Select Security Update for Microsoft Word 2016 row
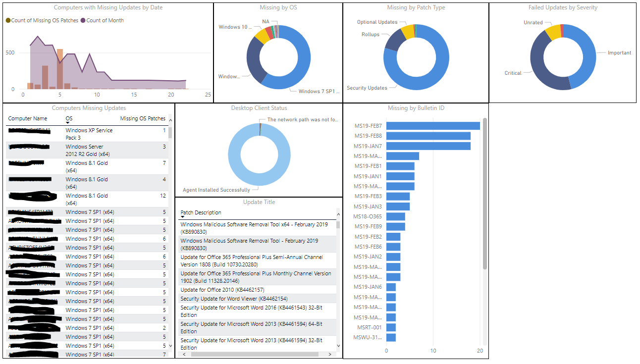Viewport: 640px width, 364px height. click(258, 311)
